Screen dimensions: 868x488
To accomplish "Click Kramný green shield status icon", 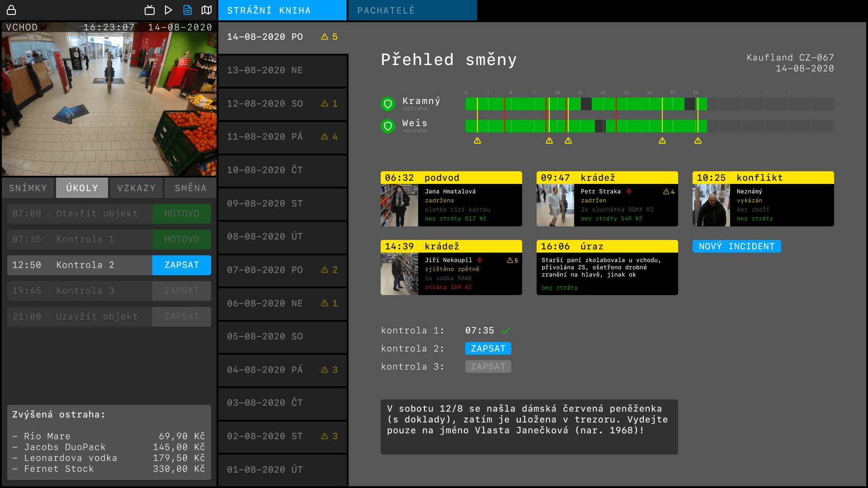I will [x=387, y=104].
